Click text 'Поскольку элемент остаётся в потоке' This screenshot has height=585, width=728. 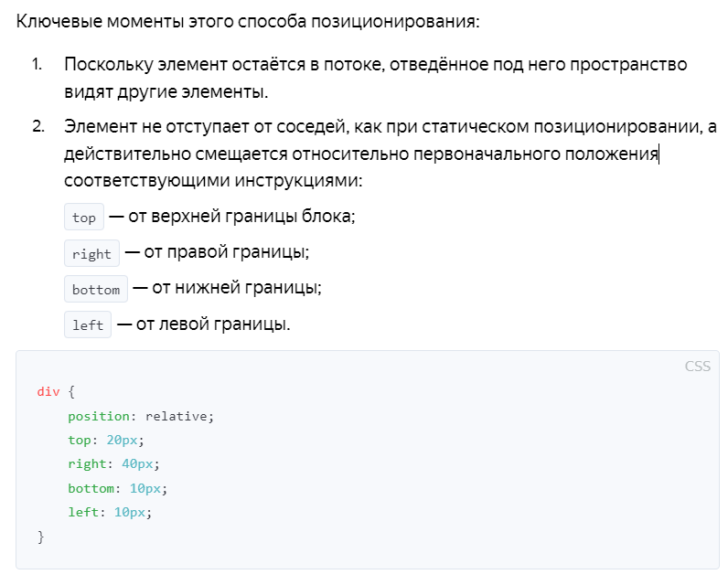224,65
